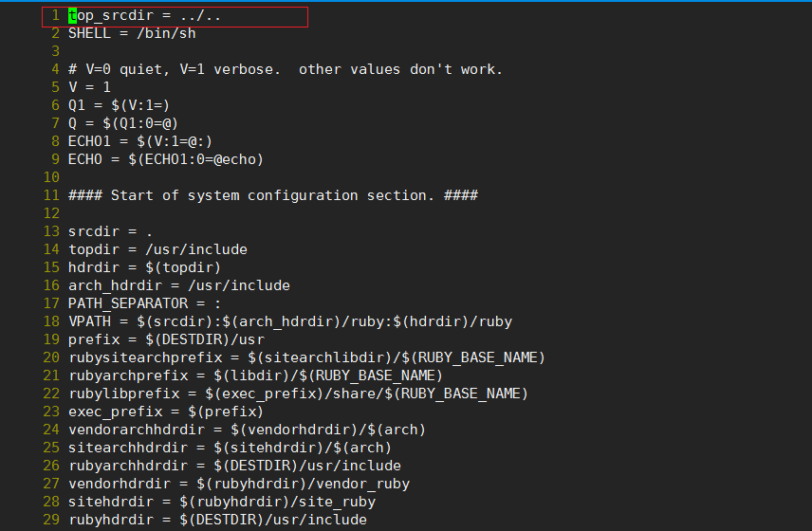Click the line 'top_srcdir = ../..'
The height and width of the screenshot is (531, 812).
pyautogui.click(x=144, y=16)
